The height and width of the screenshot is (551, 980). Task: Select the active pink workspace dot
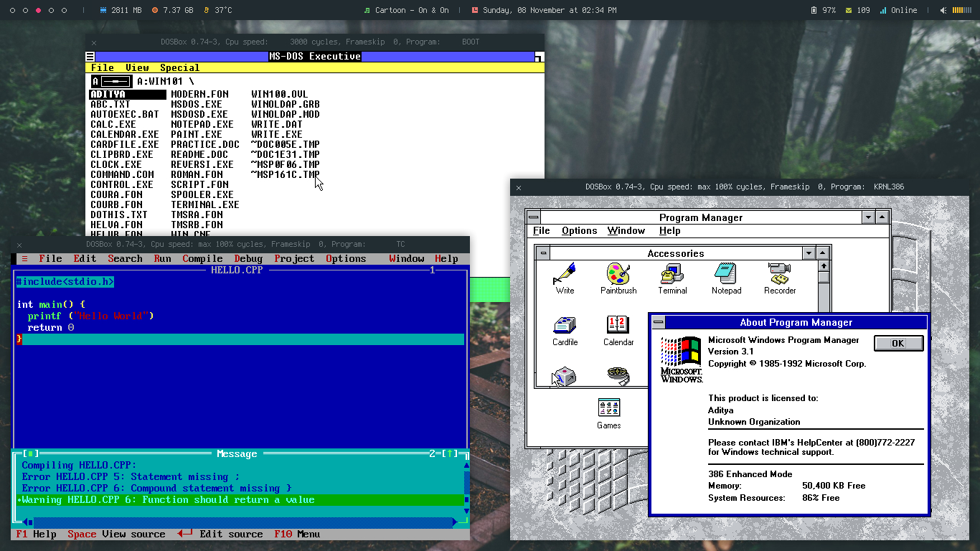pos(38,10)
